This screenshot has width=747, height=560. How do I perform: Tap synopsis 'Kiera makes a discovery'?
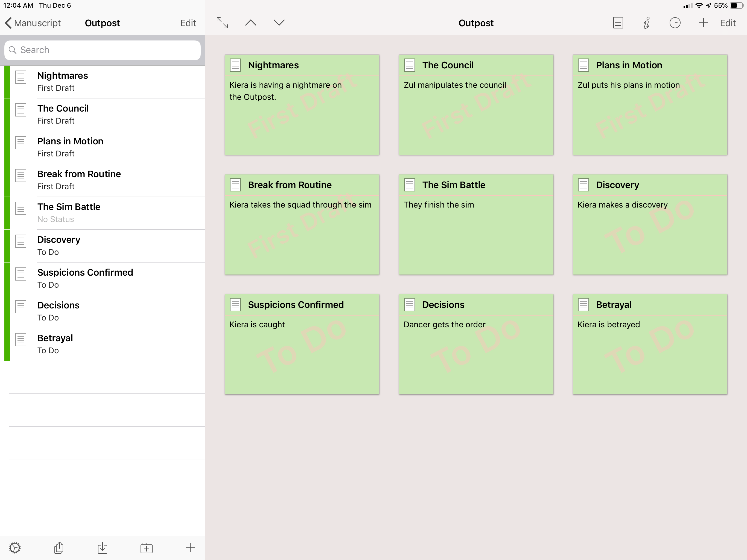coord(622,205)
